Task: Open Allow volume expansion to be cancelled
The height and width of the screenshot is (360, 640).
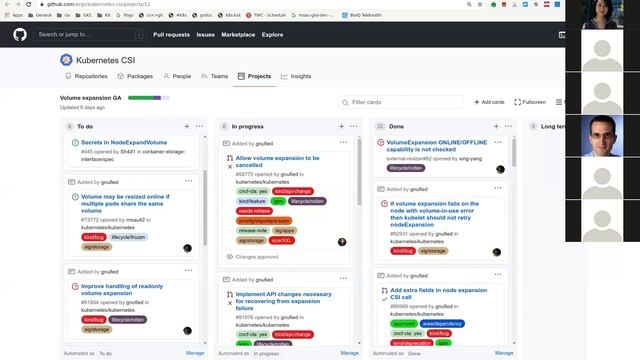Action: point(278,161)
